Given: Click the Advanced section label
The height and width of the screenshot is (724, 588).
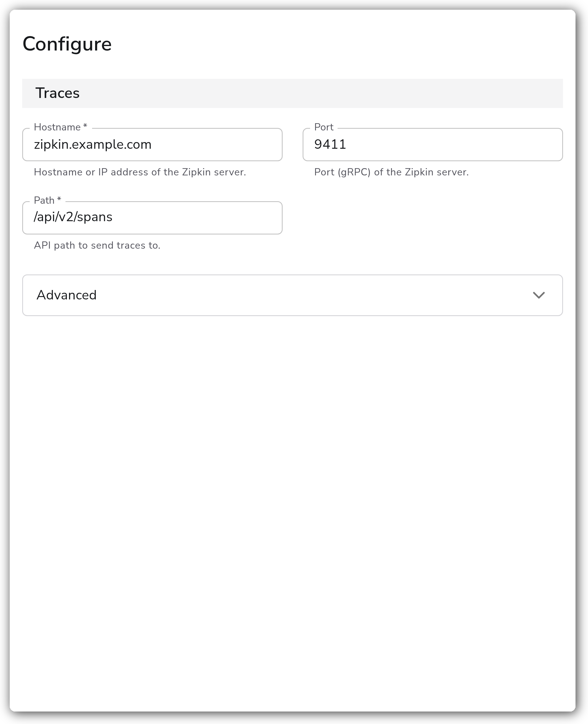Looking at the screenshot, I should click(x=67, y=295).
